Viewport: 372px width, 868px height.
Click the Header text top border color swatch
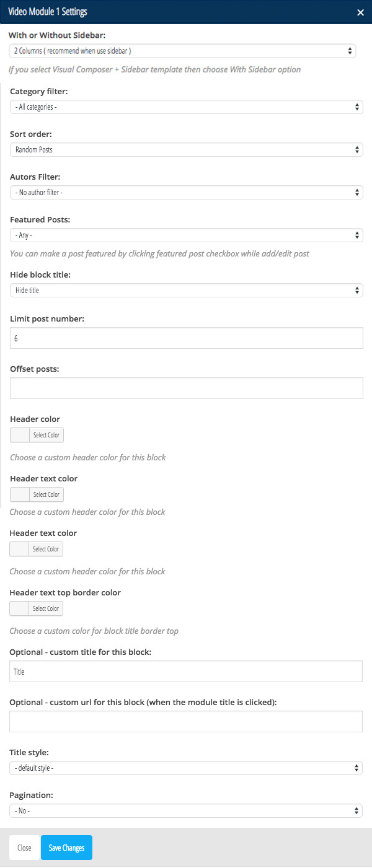pyautogui.click(x=19, y=608)
